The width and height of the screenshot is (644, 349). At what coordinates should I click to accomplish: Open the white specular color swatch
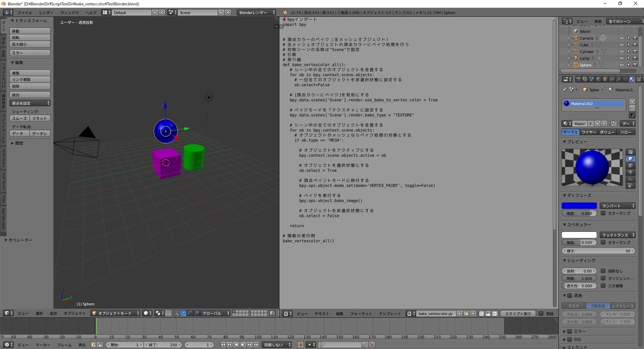click(579, 235)
